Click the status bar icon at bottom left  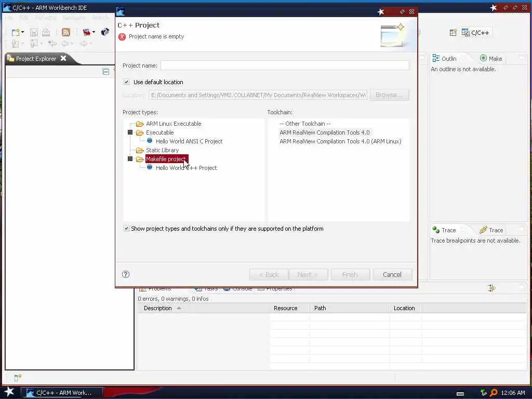pyautogui.click(x=18, y=377)
